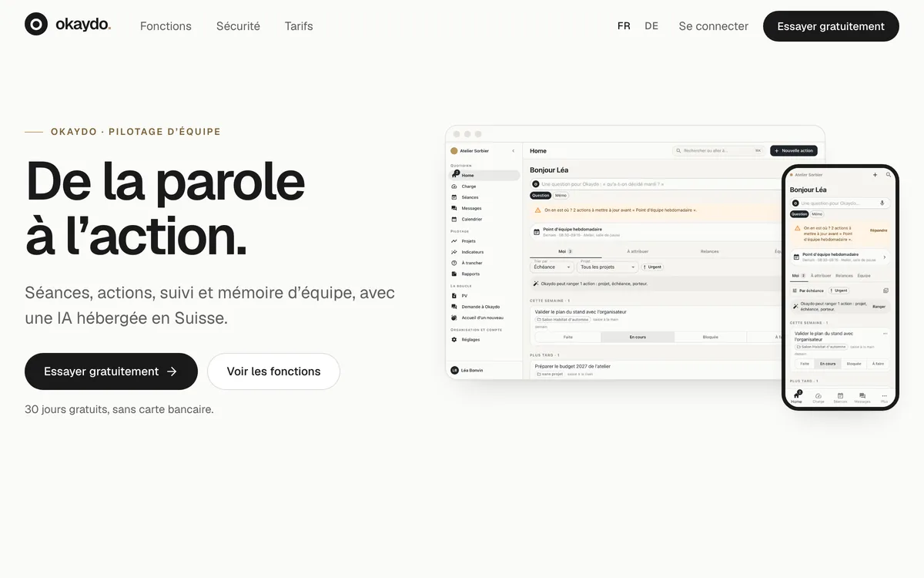
Task: Click the Voir les fonctions button
Action: pyautogui.click(x=273, y=371)
